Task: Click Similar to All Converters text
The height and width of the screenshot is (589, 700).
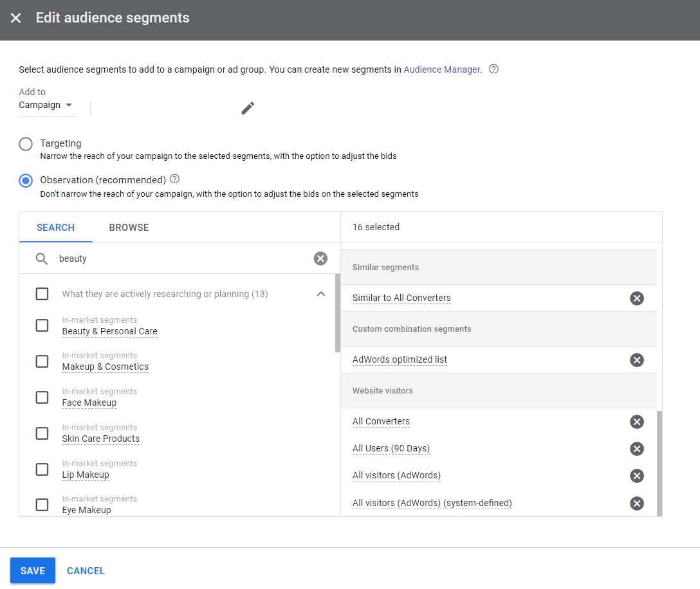Action: click(401, 298)
